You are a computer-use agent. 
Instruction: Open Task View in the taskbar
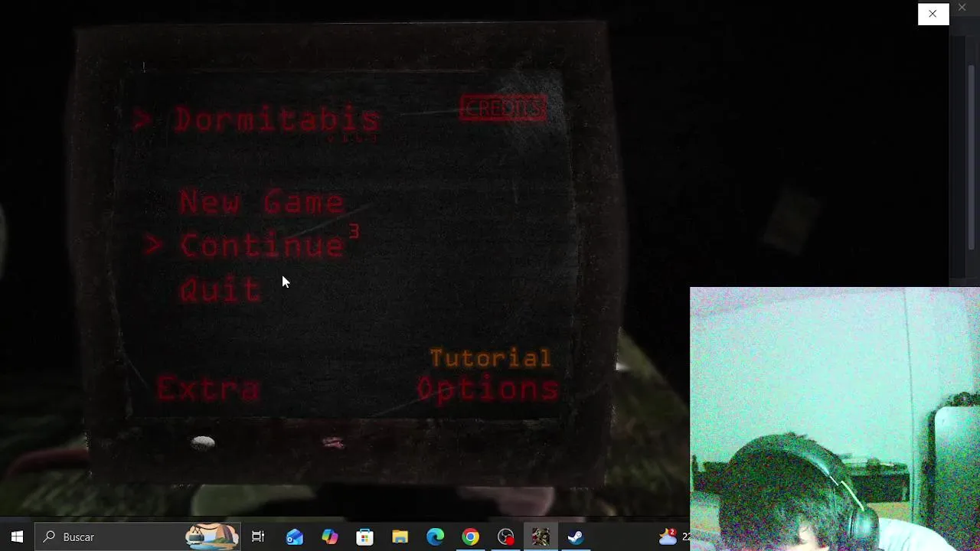[258, 537]
